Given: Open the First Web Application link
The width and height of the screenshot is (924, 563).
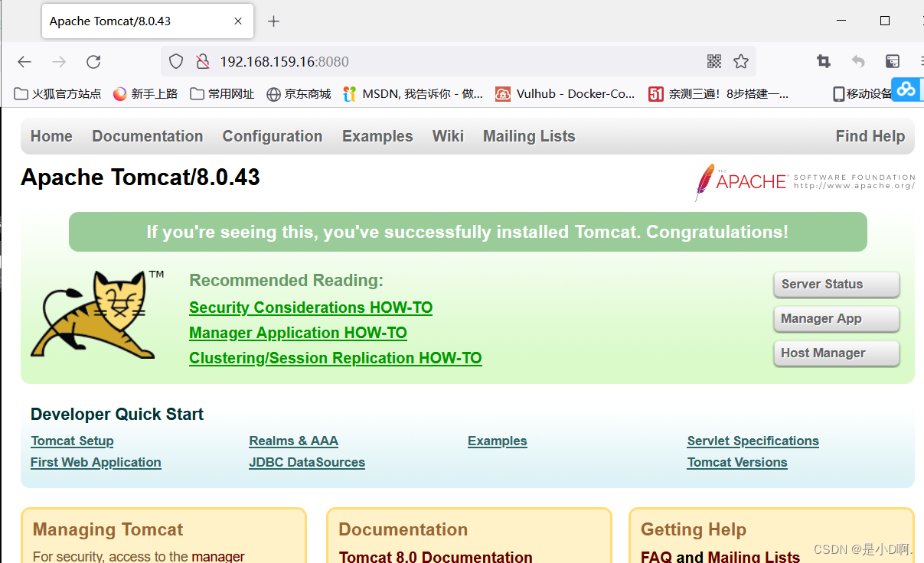Looking at the screenshot, I should [x=96, y=462].
